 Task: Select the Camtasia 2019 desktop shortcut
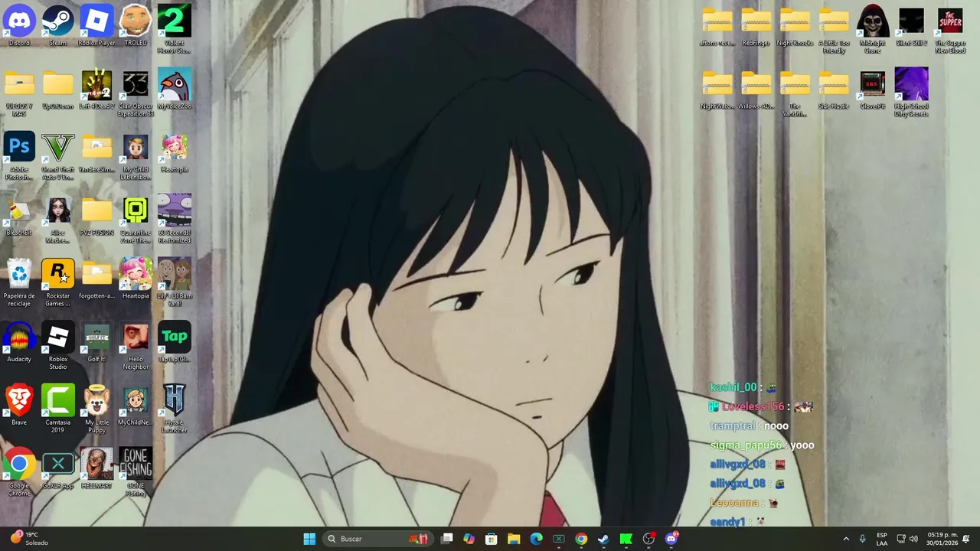(58, 409)
